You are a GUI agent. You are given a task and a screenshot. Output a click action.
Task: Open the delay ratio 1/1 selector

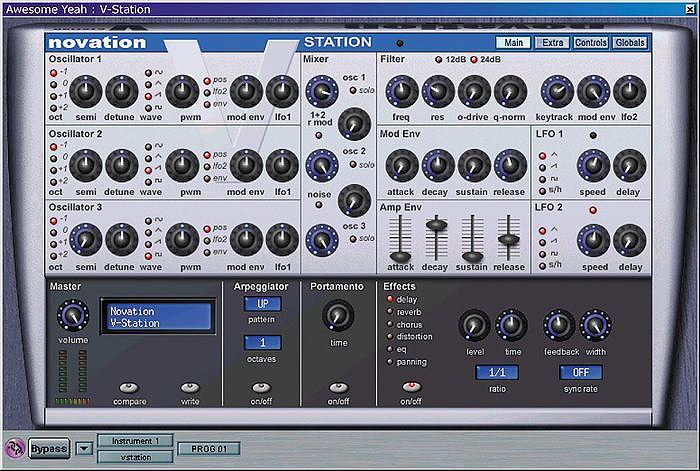click(x=497, y=372)
